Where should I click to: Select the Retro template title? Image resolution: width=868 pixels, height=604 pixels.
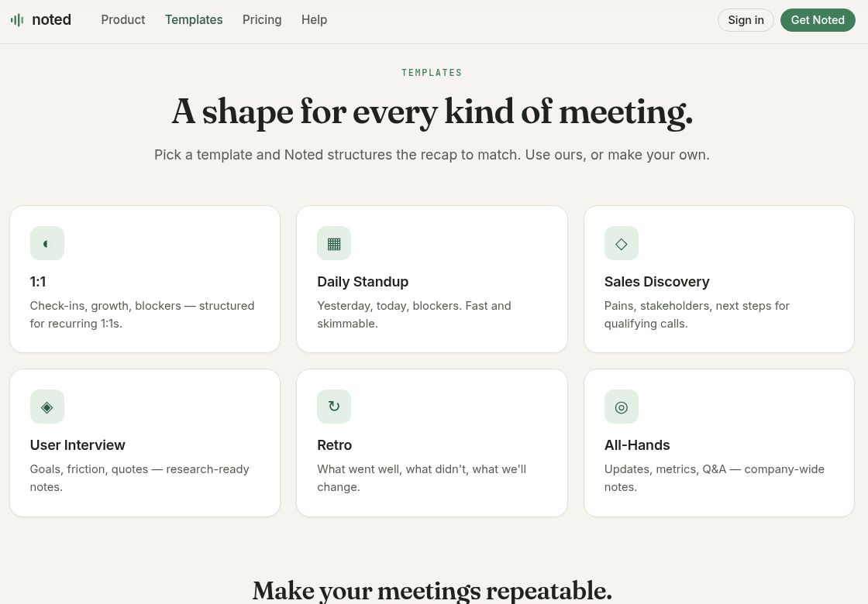[334, 444]
